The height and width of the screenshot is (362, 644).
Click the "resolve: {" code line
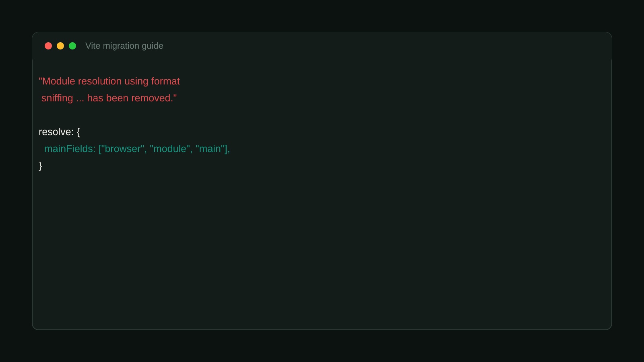[x=60, y=132]
